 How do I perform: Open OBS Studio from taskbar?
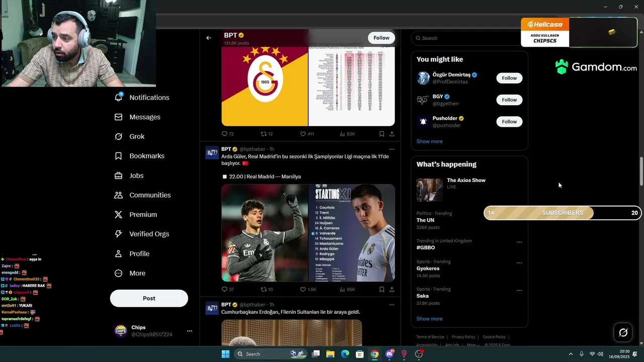(x=419, y=354)
